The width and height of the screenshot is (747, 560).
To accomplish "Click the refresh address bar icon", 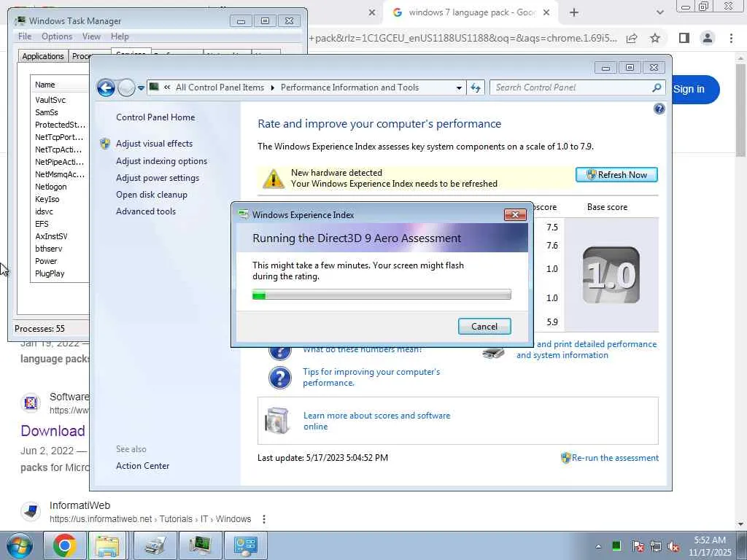I will 476,87.
